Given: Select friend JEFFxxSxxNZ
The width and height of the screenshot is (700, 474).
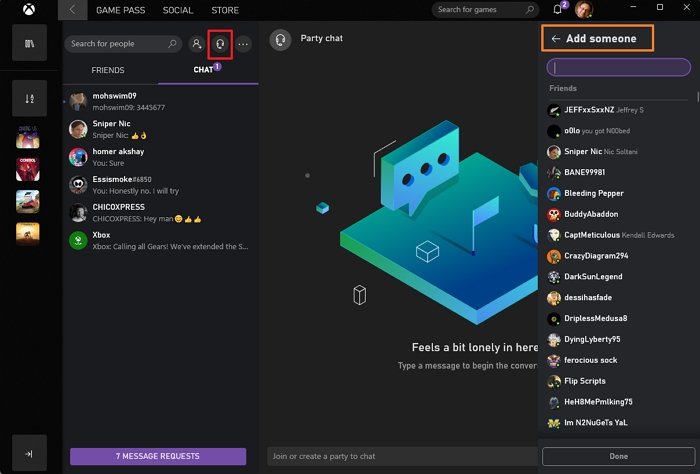Looking at the screenshot, I should point(618,110).
